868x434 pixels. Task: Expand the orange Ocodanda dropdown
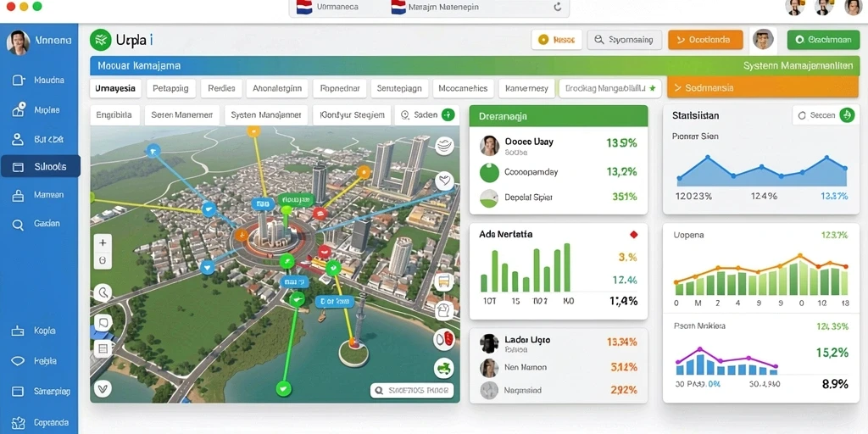(x=705, y=40)
